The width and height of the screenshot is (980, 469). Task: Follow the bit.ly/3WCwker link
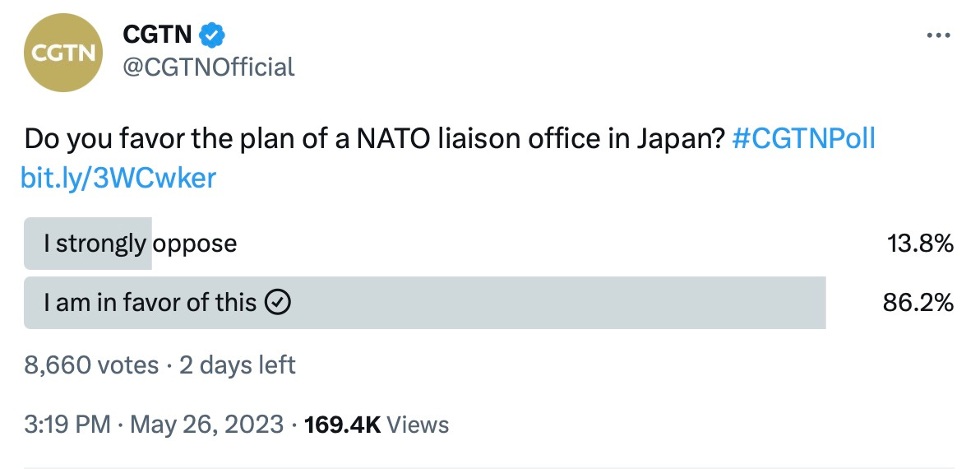[118, 179]
